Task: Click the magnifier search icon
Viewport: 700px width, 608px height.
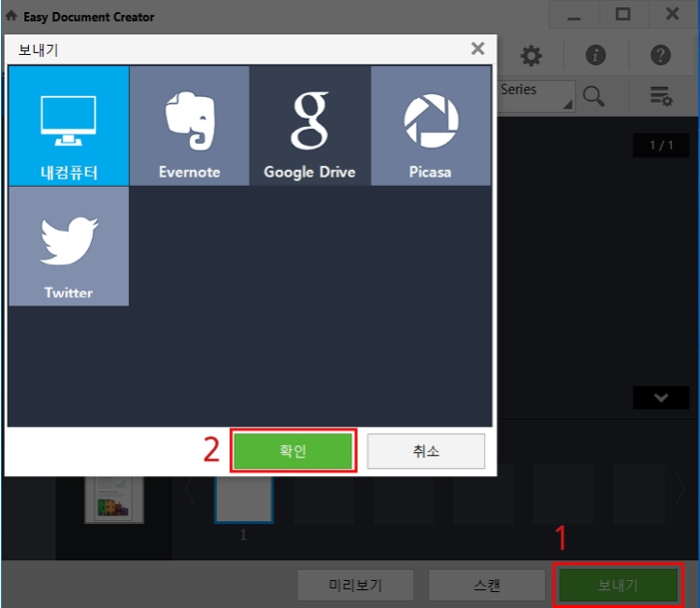Action: 593,97
